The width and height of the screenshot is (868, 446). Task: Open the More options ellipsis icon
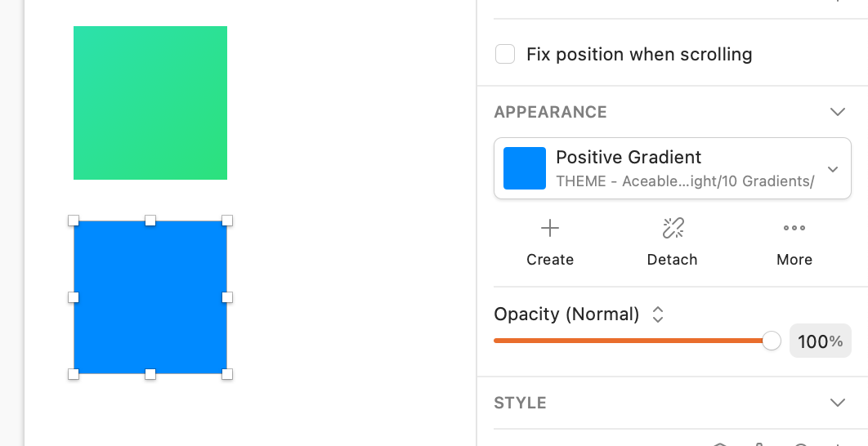794,229
